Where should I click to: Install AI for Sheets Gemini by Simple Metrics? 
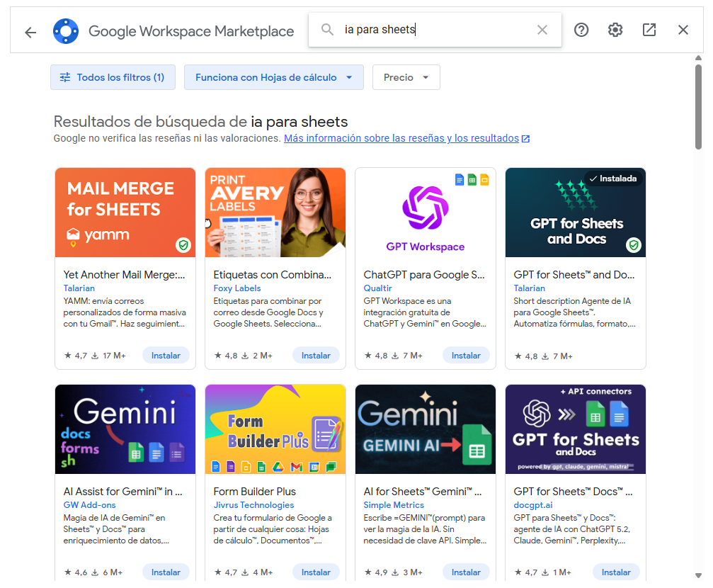click(x=466, y=572)
